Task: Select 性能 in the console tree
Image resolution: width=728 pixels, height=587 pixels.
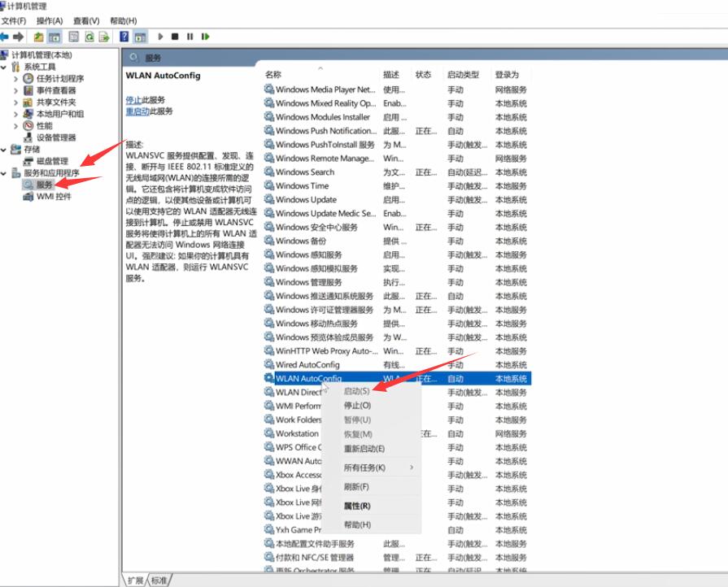Action: coord(44,126)
